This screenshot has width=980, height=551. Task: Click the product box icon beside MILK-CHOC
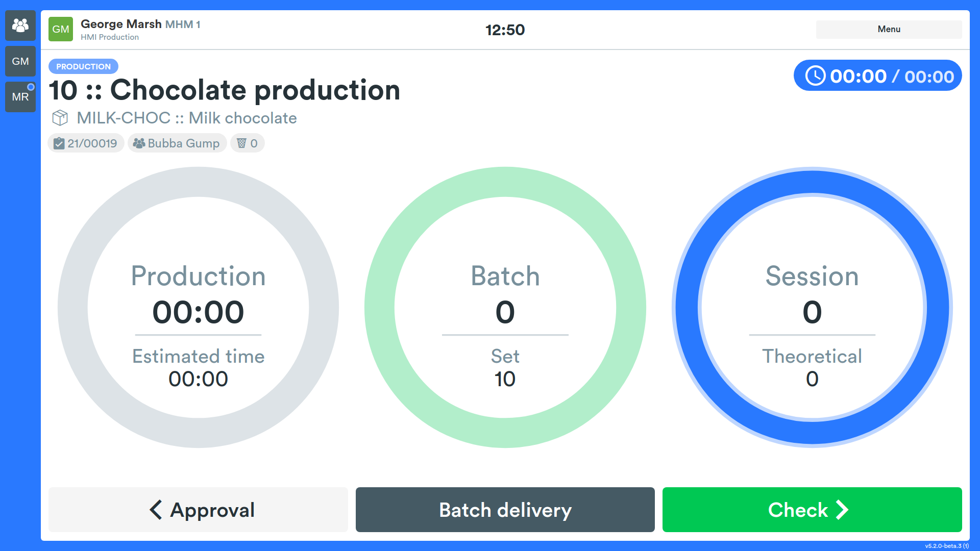coord(60,118)
